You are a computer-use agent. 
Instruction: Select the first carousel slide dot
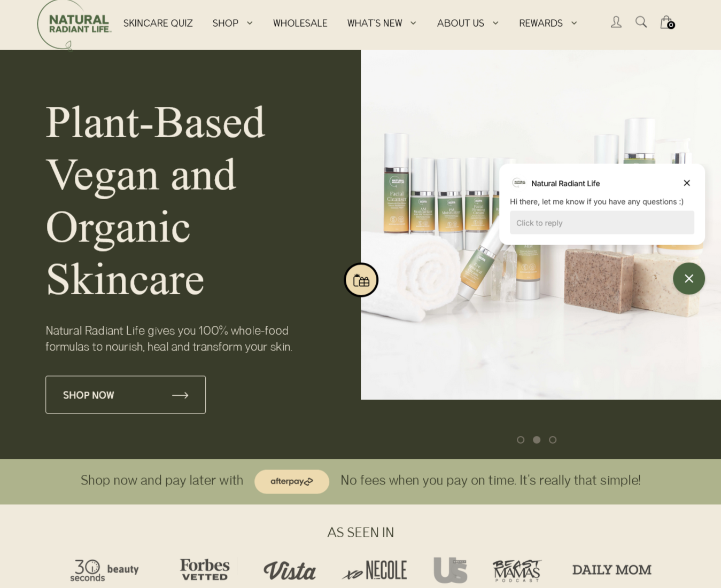pos(521,440)
